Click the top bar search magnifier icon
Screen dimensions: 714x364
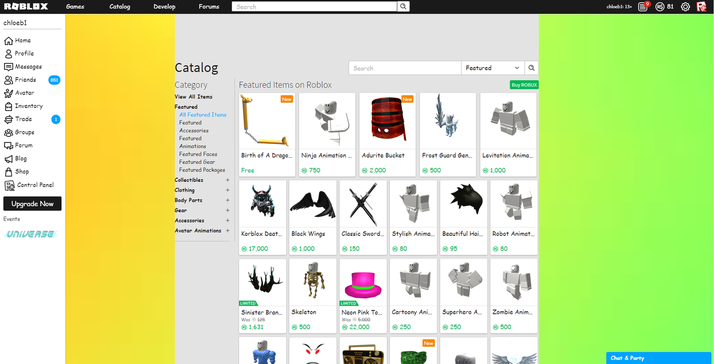tap(403, 6)
